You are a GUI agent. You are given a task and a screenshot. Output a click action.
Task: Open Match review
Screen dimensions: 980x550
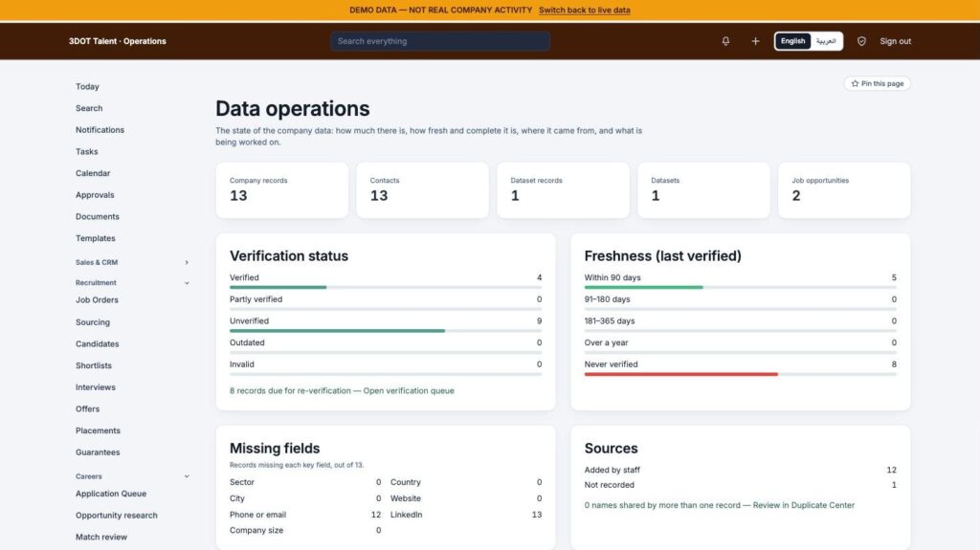coord(101,537)
